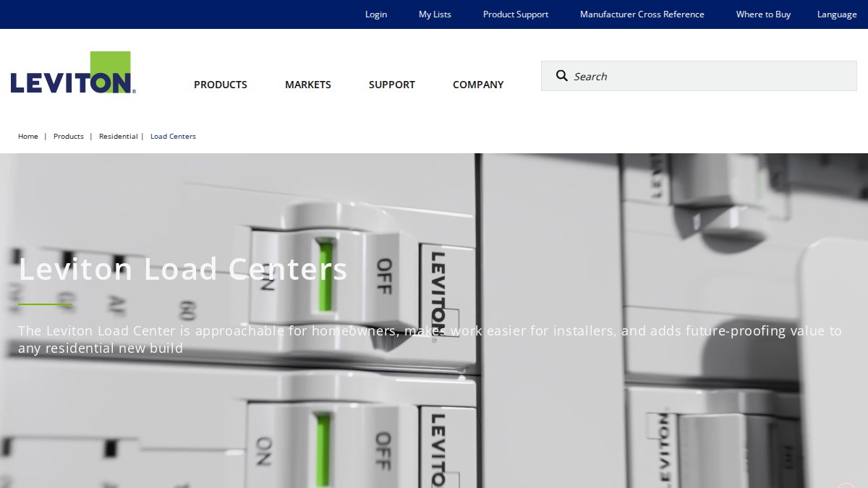This screenshot has width=868, height=488.
Task: Open the PRODUCTS menu
Action: (221, 85)
